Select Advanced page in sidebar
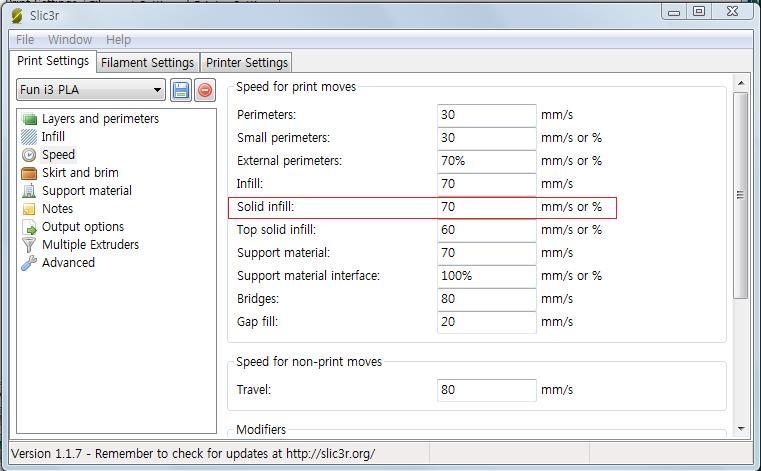The image size is (761, 471). pos(68,263)
